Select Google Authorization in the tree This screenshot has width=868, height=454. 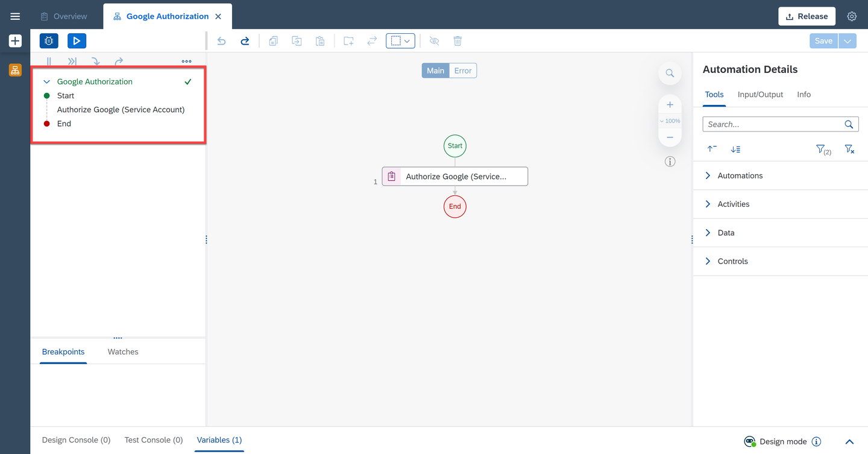pos(95,81)
